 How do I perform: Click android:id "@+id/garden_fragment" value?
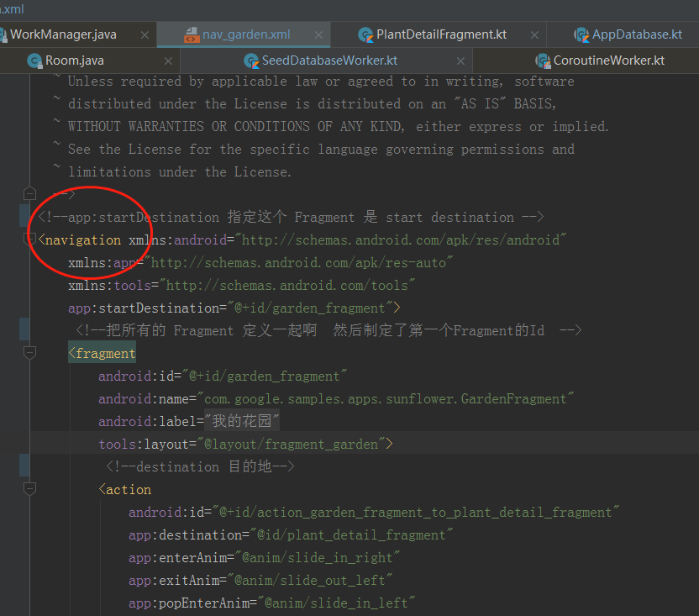point(265,376)
